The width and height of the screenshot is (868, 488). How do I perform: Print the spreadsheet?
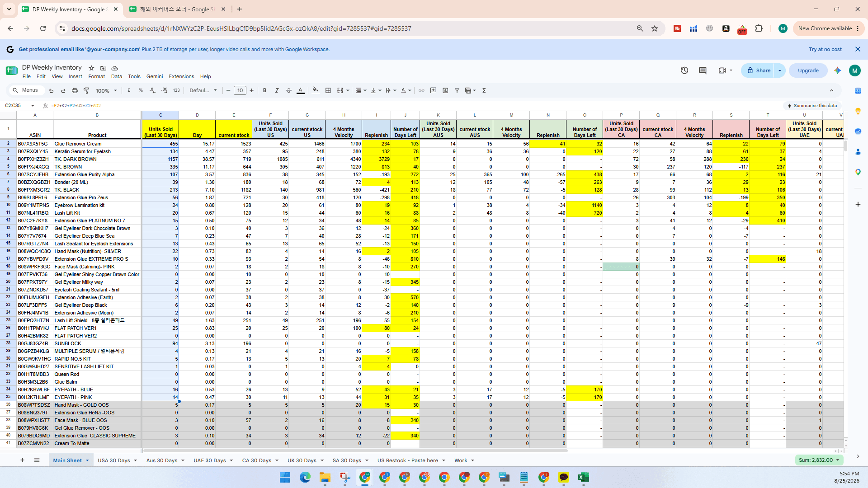pyautogui.click(x=75, y=90)
